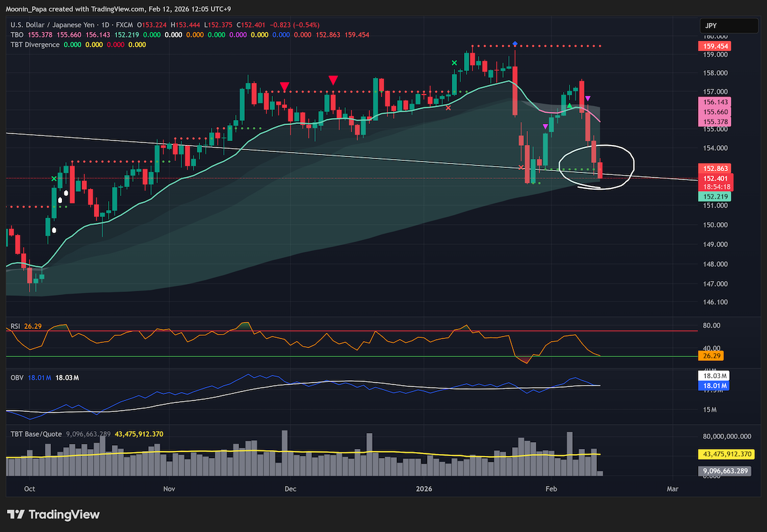Viewport: 767px width, 532px height.
Task: Click the 152.401 current price label
Action: tap(717, 178)
